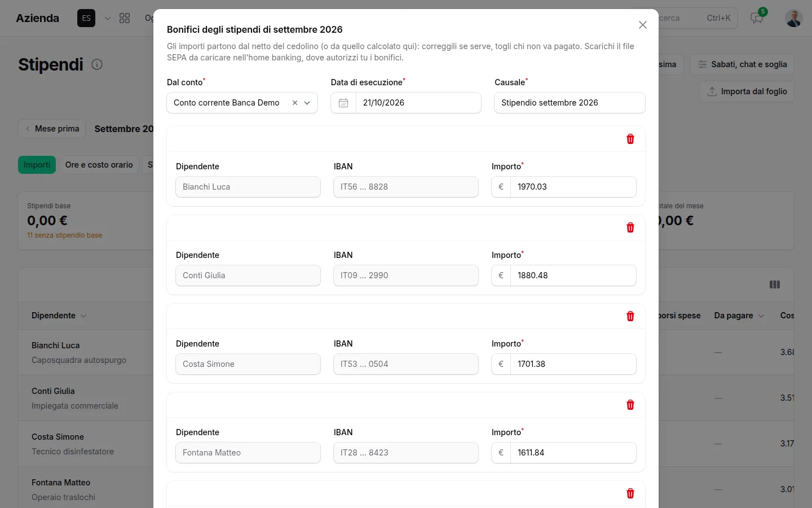Click the Azienda logo text
Screen dimensions: 812x508
(x=38, y=18)
